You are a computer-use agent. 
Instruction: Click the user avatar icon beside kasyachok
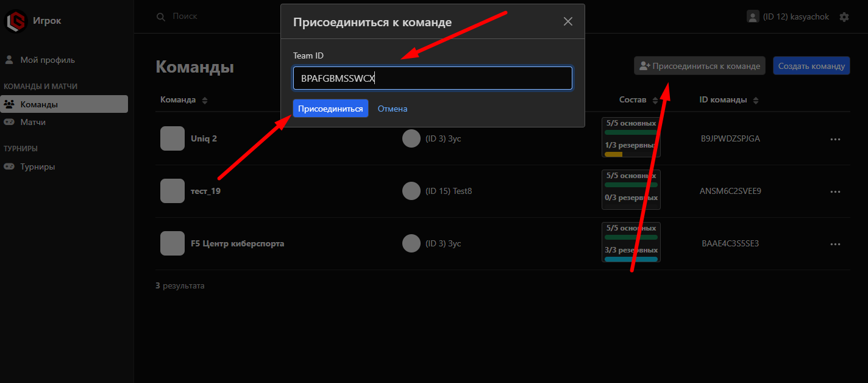coord(753,16)
